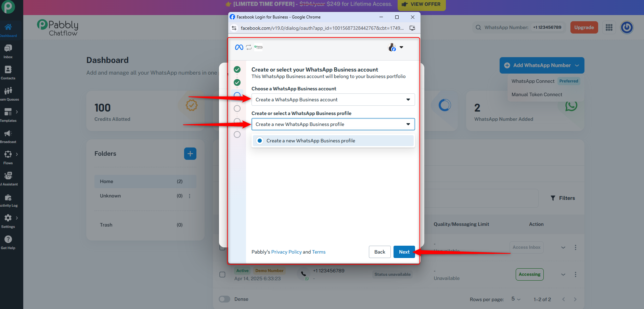Open the Flows sidebar icon

8,154
